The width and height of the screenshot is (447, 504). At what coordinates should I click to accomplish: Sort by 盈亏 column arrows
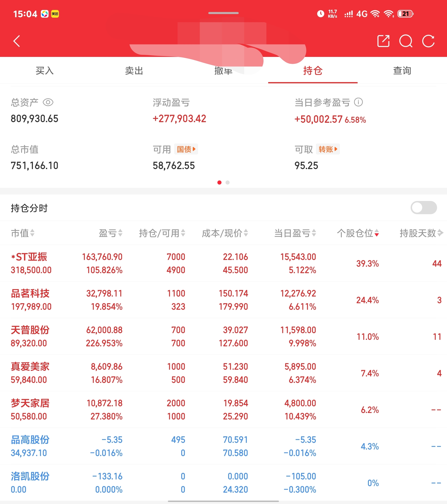[120, 233]
